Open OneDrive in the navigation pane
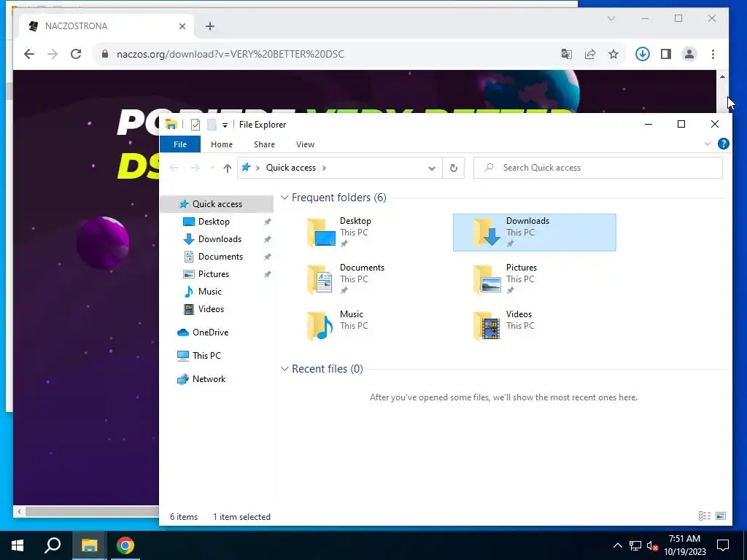 tap(210, 332)
